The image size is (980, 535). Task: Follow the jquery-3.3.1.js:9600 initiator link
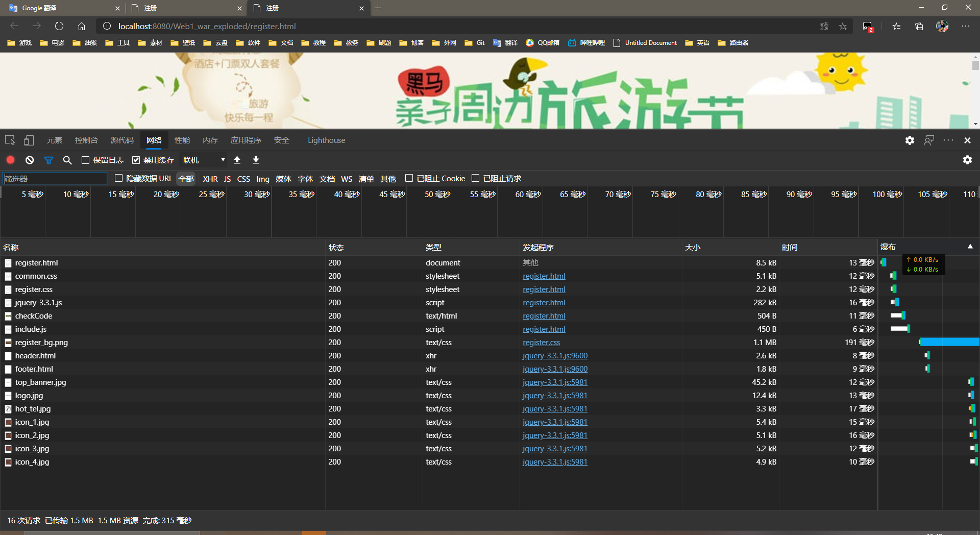(554, 355)
